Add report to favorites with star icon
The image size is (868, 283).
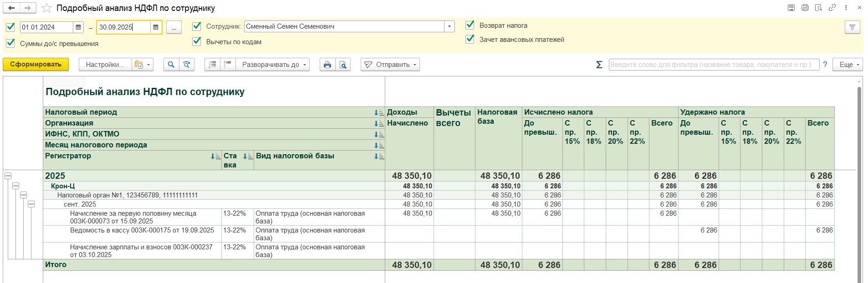tap(46, 8)
